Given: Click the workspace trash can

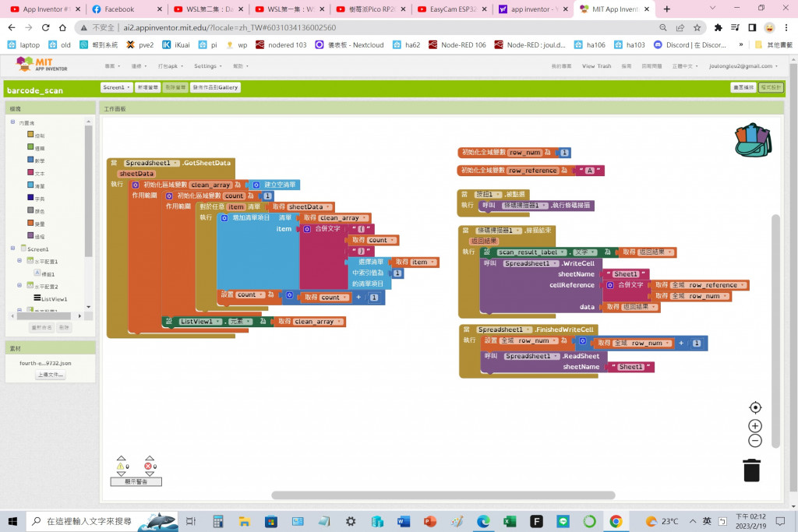Looking at the screenshot, I should 752,470.
